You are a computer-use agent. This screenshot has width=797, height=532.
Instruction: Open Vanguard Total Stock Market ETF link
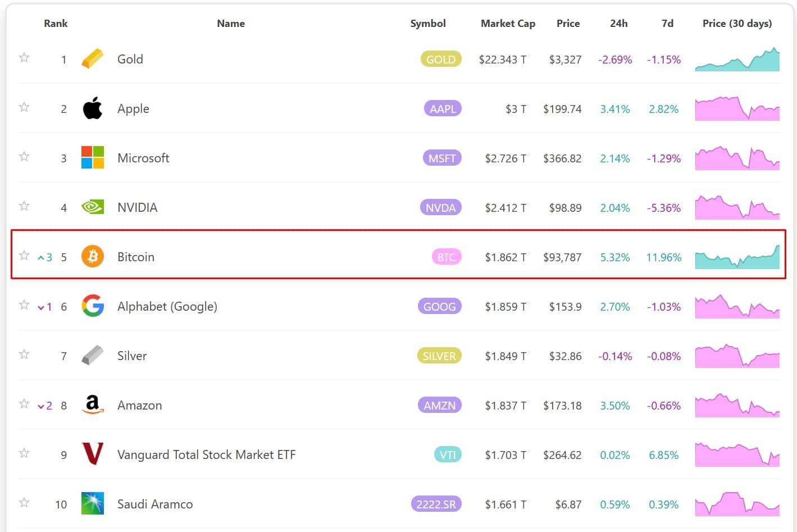click(206, 454)
